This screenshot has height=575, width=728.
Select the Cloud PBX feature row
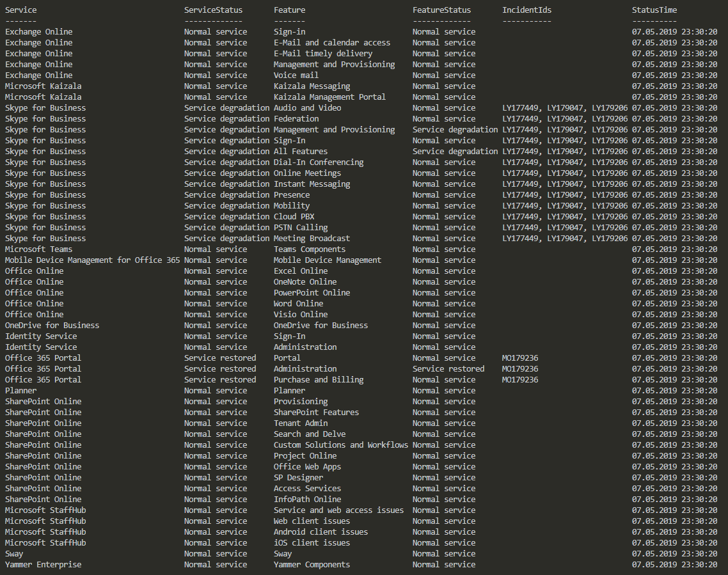tap(294, 217)
